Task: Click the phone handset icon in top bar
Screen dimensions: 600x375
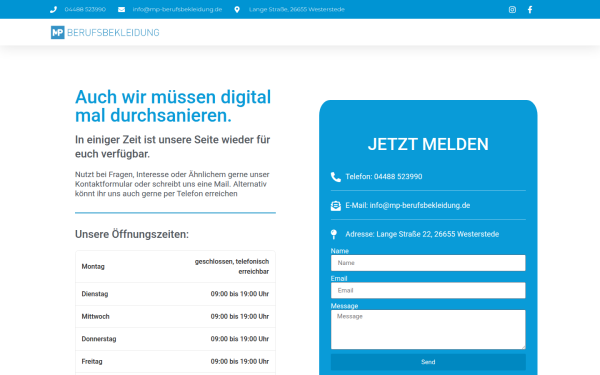Action: [53, 10]
